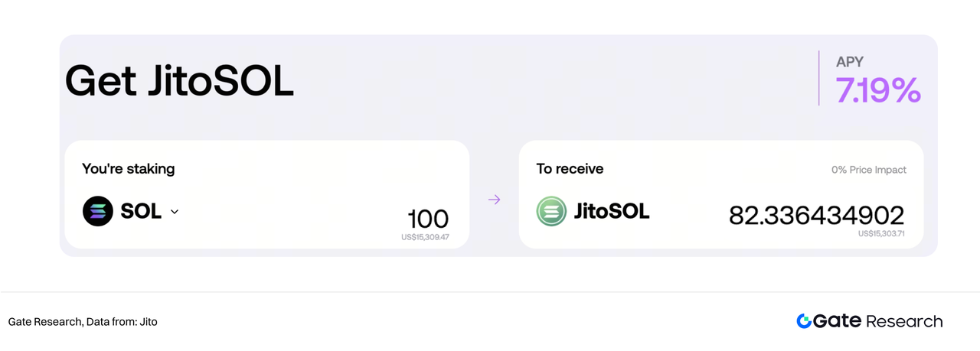
Task: Click the Gate Research logo icon
Action: [x=804, y=321]
